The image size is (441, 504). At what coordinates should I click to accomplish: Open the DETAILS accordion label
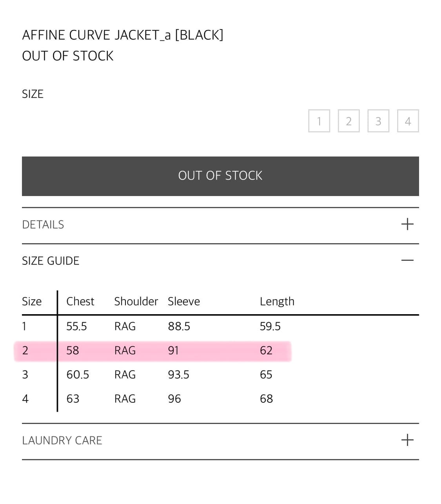click(43, 225)
